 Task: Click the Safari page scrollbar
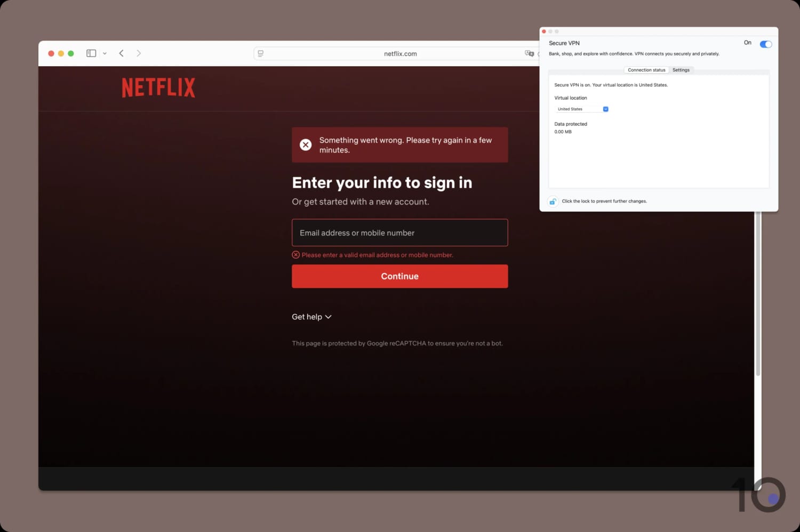click(758, 293)
